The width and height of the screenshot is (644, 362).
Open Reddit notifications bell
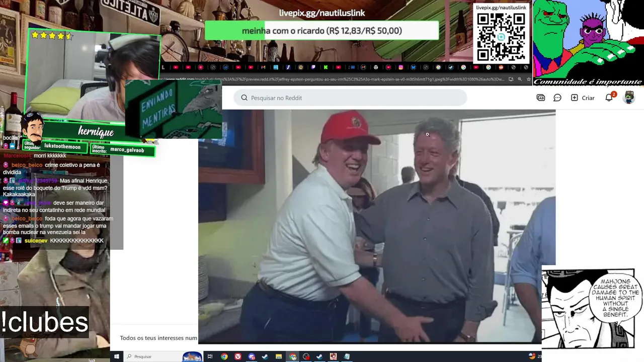click(609, 98)
